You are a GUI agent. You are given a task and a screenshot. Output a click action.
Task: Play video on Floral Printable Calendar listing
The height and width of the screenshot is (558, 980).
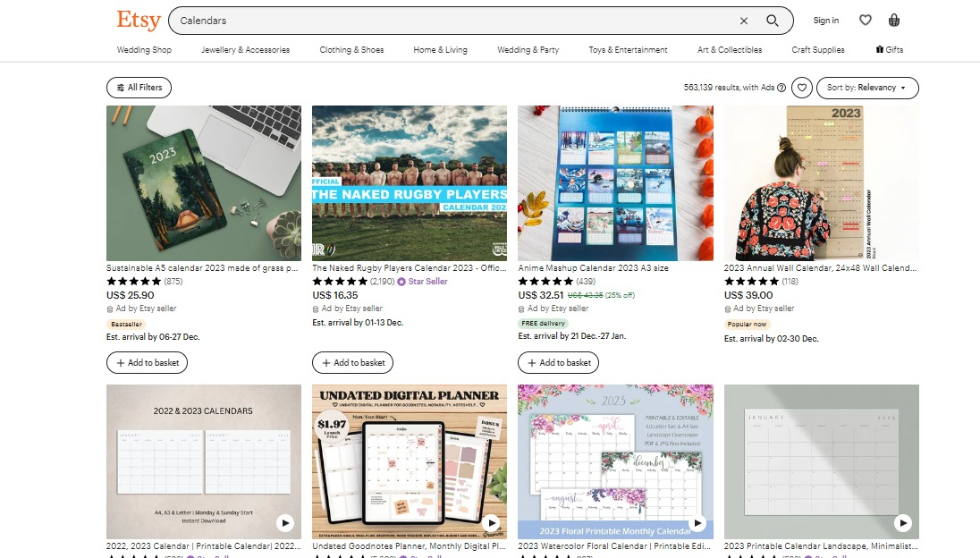(697, 523)
